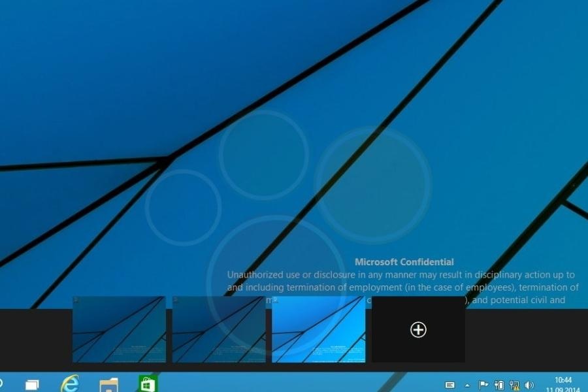Open the Task View taskbar button
The height and width of the screenshot is (392, 588).
pos(32,385)
